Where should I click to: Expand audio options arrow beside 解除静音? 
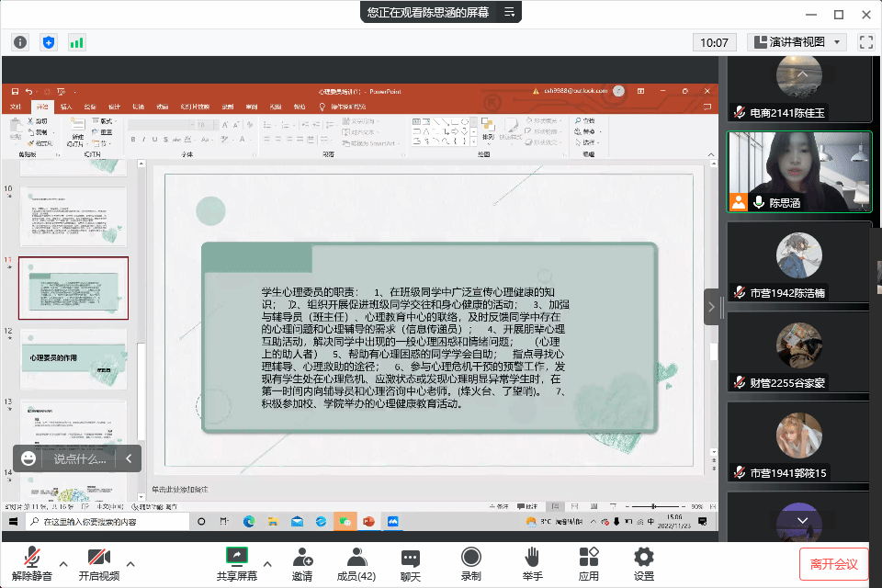63,563
